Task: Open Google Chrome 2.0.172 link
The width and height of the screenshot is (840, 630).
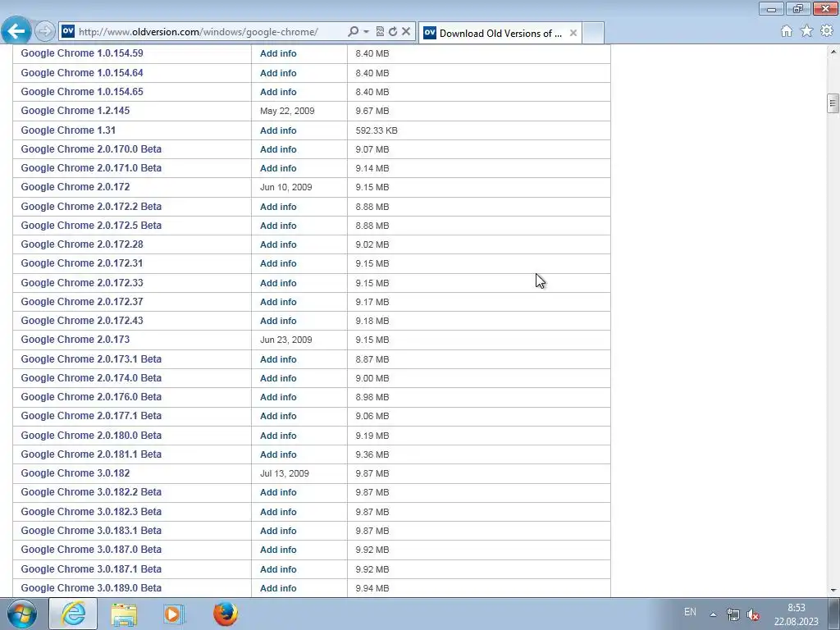Action: tap(75, 187)
